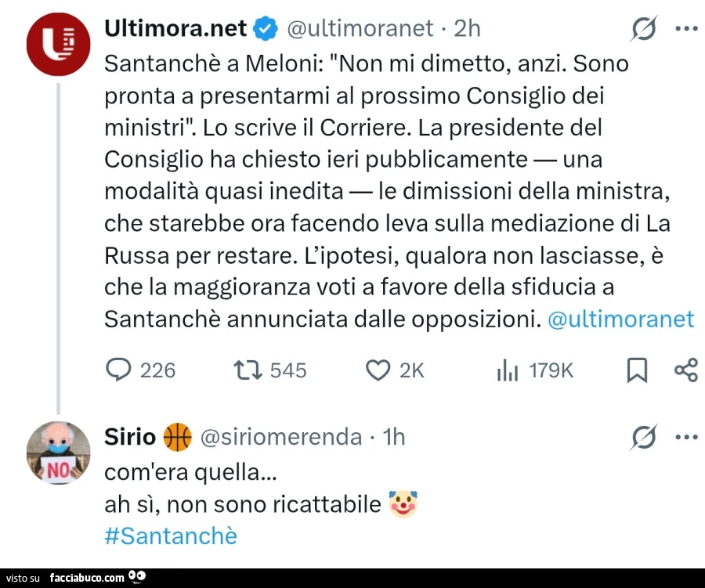Open the Ultimora.net display name
The width and height of the screenshot is (705, 588).
coord(175,28)
